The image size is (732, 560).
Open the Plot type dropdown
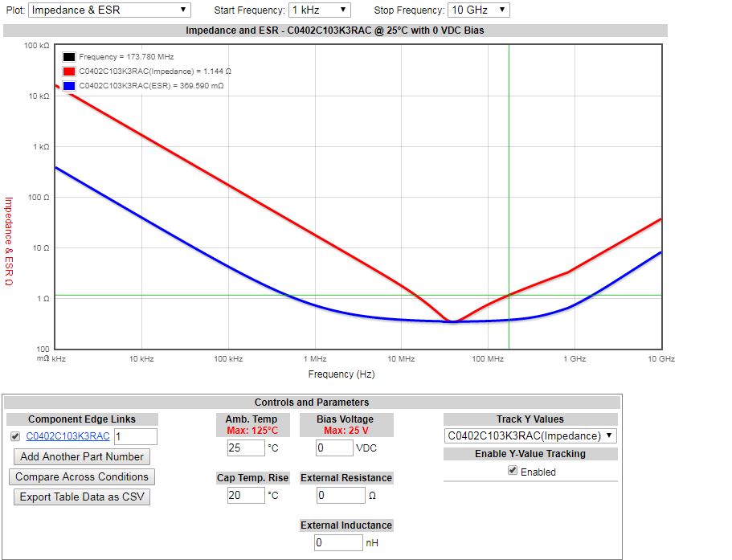click(109, 10)
